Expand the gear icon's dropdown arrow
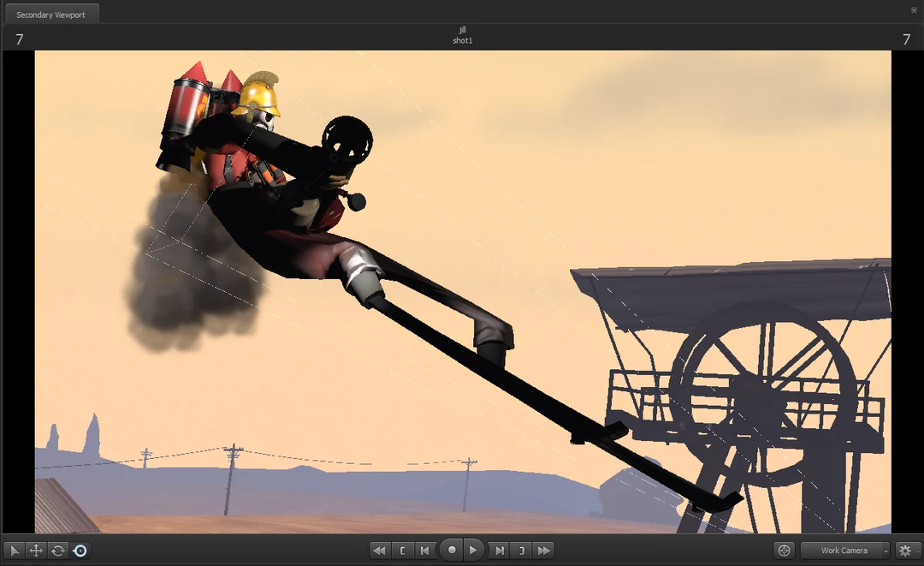The height and width of the screenshot is (566, 924). [918, 551]
